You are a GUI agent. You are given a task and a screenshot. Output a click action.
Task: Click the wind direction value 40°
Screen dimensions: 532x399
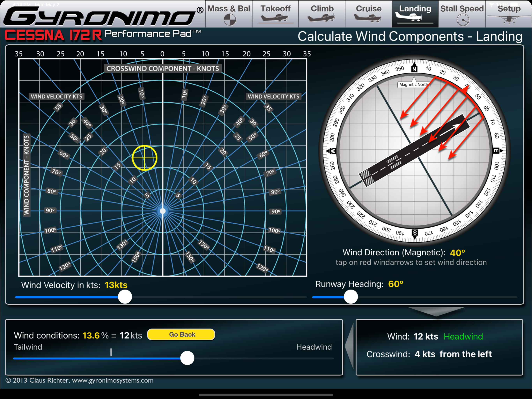pos(457,253)
